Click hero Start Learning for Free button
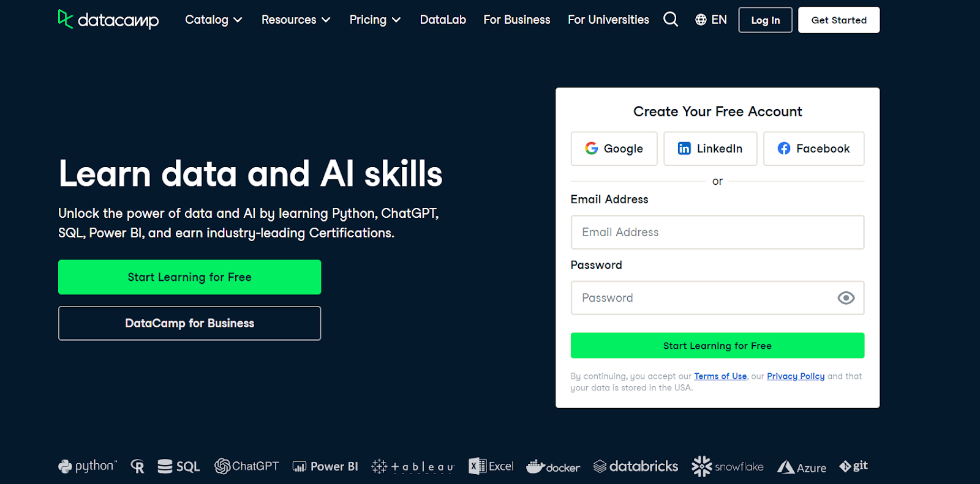The height and width of the screenshot is (484, 980). tap(189, 277)
